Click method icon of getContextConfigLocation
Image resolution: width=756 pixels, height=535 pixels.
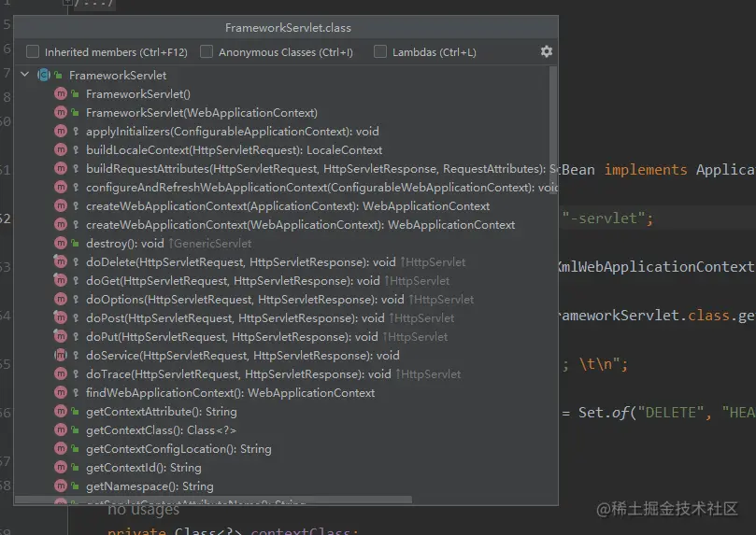tap(61, 449)
